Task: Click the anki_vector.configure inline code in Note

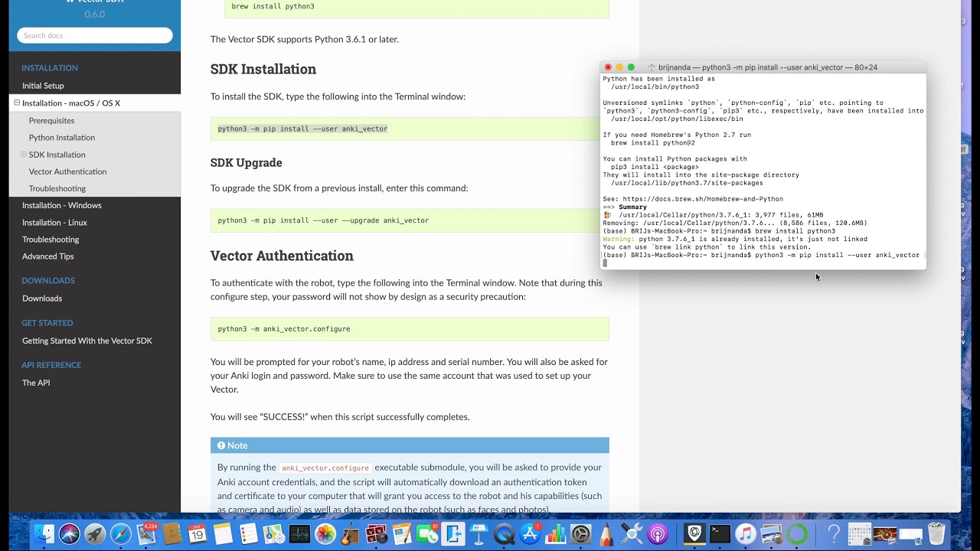Action: click(325, 468)
